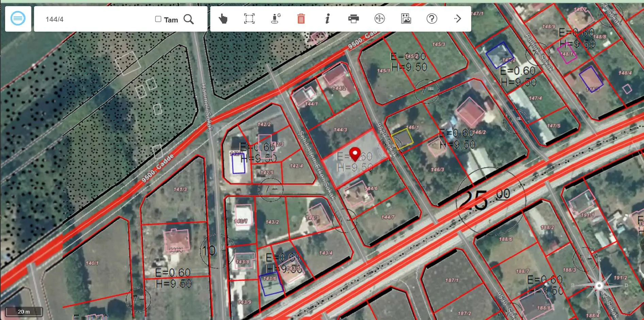Click the Şehit Adem Erken Sokak label
Viewport: 644px width, 320px height.
point(317,166)
